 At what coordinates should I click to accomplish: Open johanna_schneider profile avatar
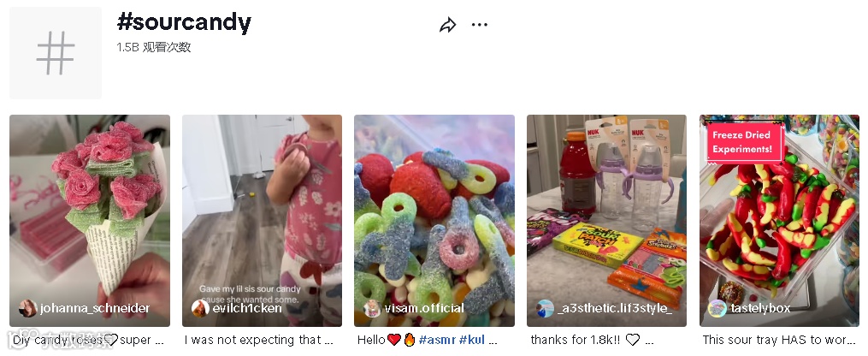tap(27, 308)
